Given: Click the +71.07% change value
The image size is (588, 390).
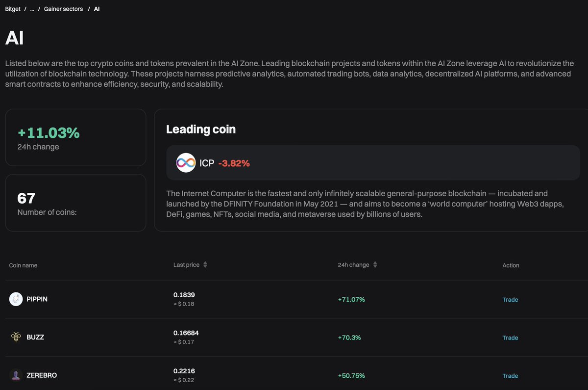Looking at the screenshot, I should coord(351,299).
